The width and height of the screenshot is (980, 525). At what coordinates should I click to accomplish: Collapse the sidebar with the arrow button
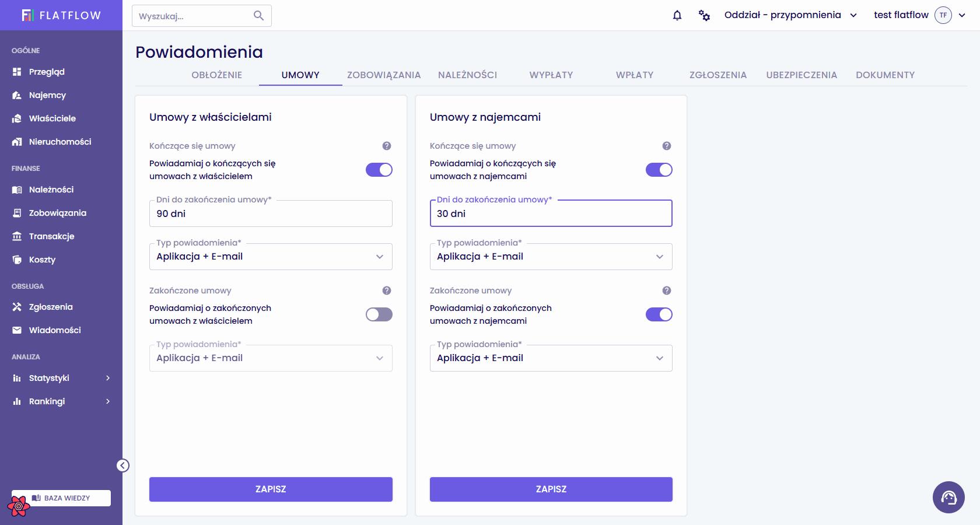[123, 466]
